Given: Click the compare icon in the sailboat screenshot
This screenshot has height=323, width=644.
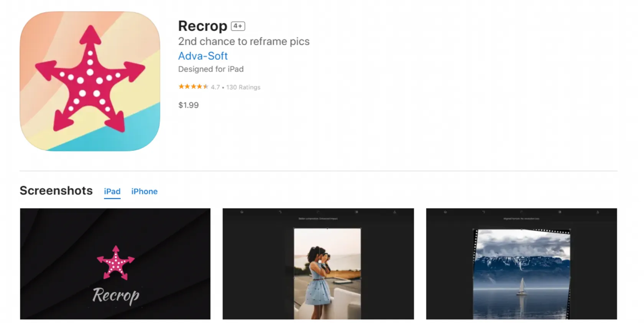Looking at the screenshot, I should pyautogui.click(x=560, y=212).
